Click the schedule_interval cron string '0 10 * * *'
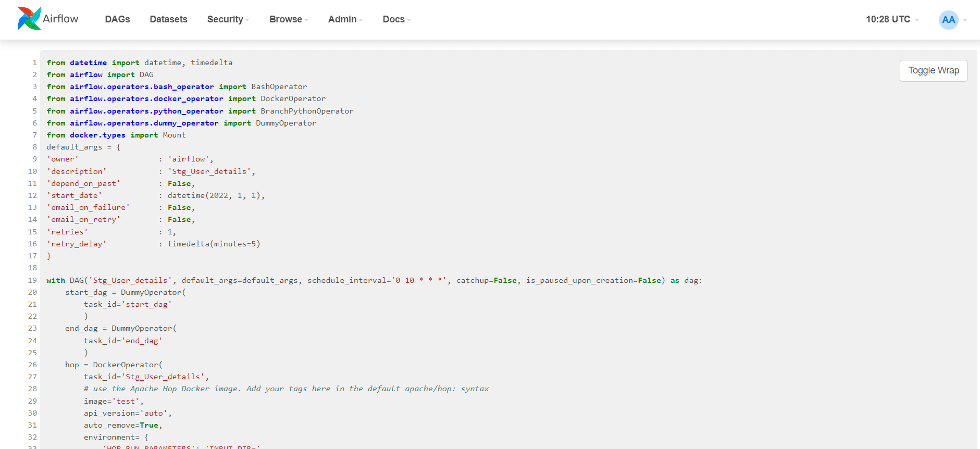The image size is (980, 449). [419, 280]
